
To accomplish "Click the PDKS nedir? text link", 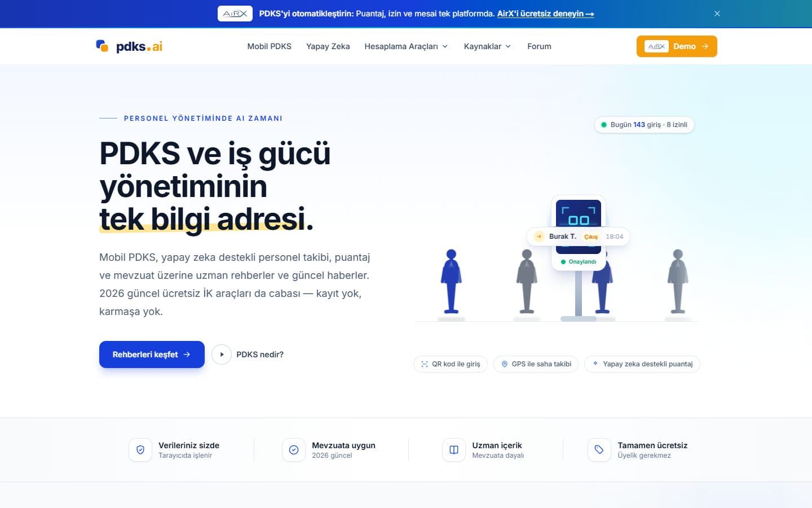I will [260, 354].
